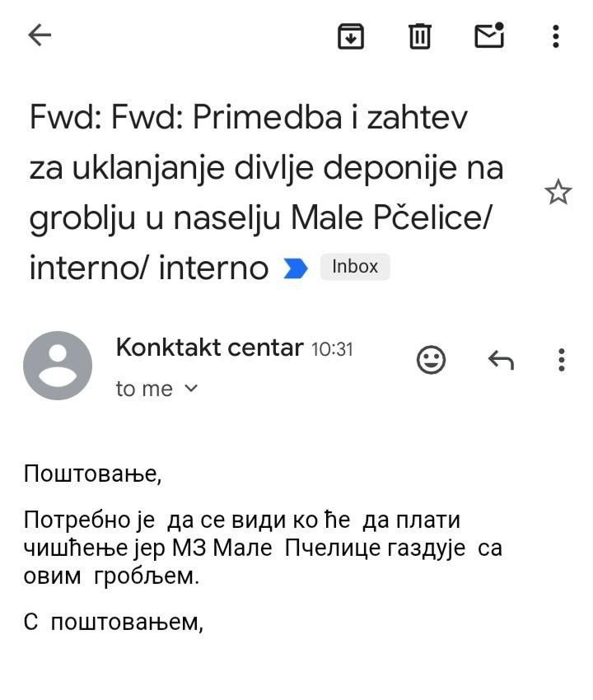Screen dimensions: 593x700
Task: Tap the 10:31 timestamp
Action: [332, 349]
